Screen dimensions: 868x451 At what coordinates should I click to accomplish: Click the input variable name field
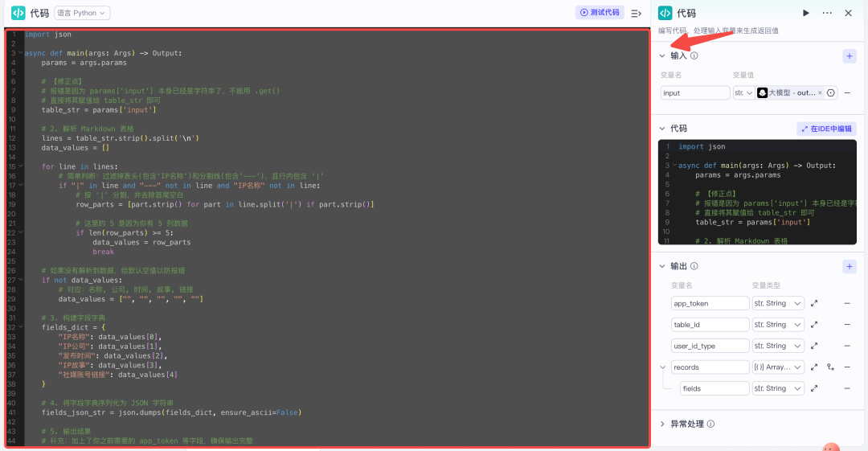694,93
